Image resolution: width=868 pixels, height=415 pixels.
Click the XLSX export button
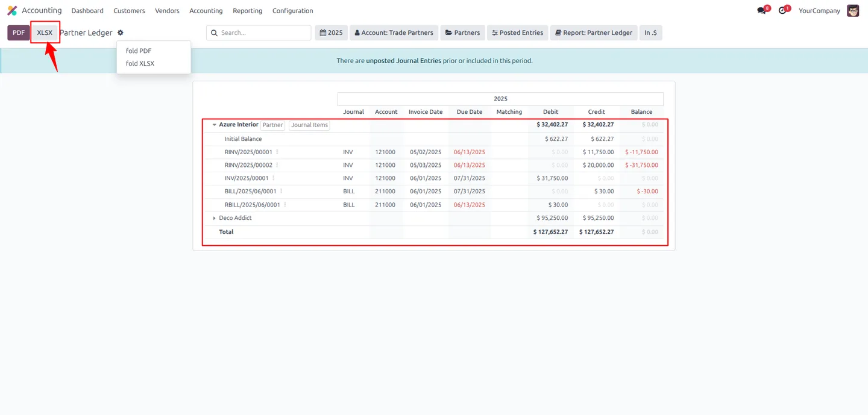(x=45, y=33)
